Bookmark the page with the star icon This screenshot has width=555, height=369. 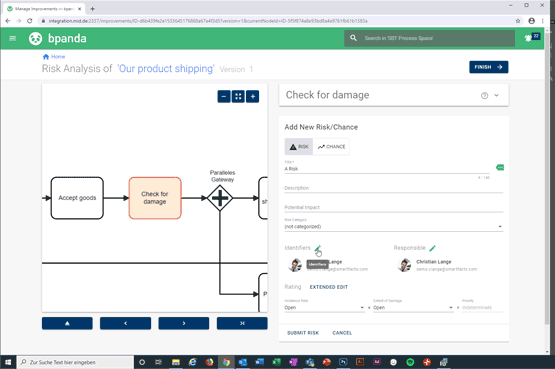(x=518, y=21)
